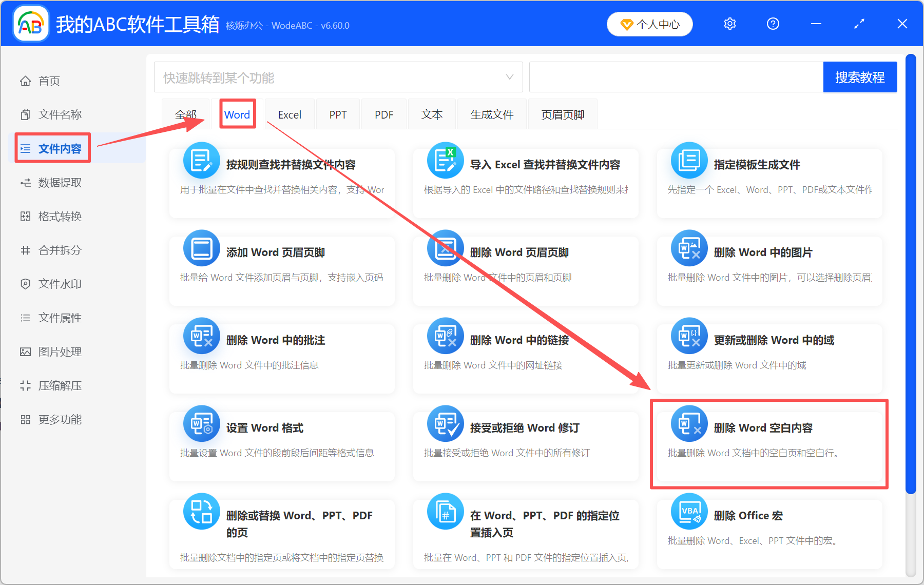Select the 删除 Word 中的批注 feature icon

201,336
